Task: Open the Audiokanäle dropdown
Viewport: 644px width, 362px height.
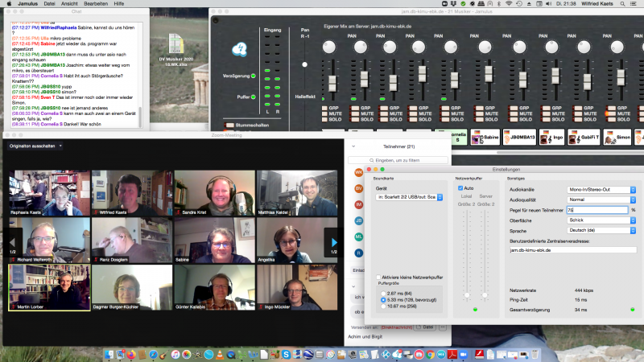Action: [x=601, y=189]
